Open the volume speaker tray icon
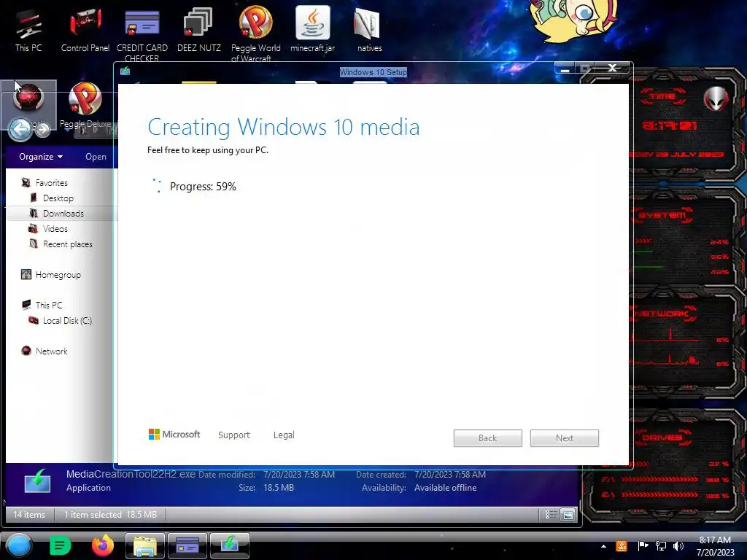Image resolution: width=747 pixels, height=560 pixels. coord(678,546)
